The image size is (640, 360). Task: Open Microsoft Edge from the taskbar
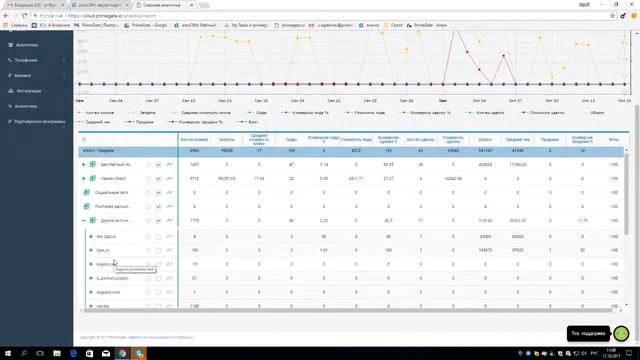[x=73, y=353]
